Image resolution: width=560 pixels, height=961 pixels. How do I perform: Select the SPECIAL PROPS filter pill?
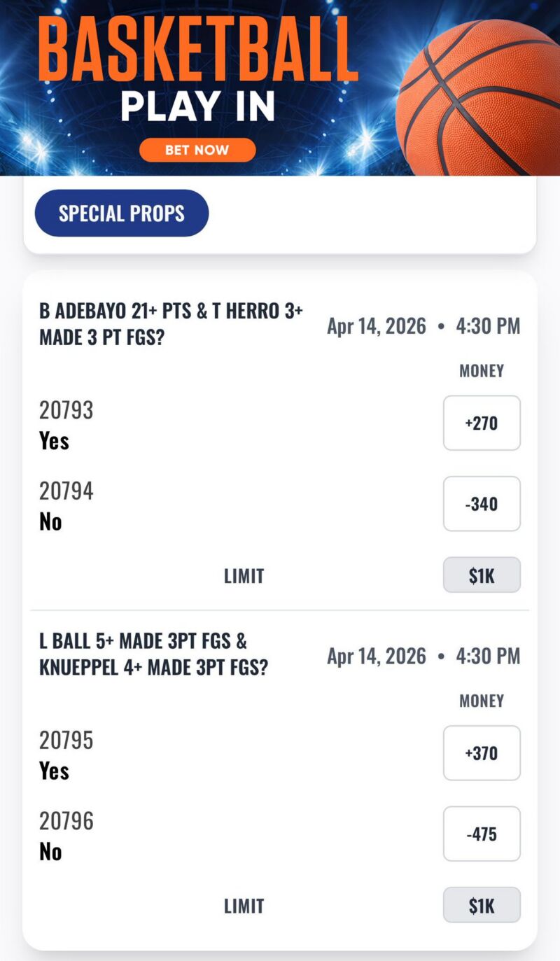pos(121,213)
